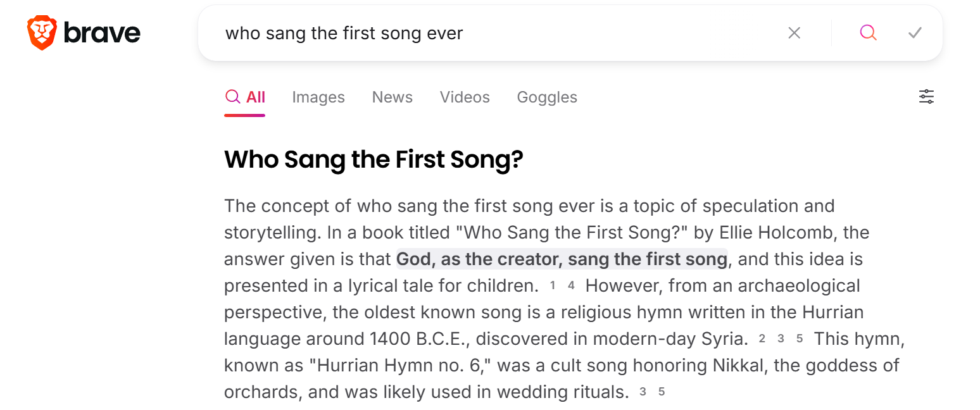Open citation 1 after "for children"

click(553, 286)
